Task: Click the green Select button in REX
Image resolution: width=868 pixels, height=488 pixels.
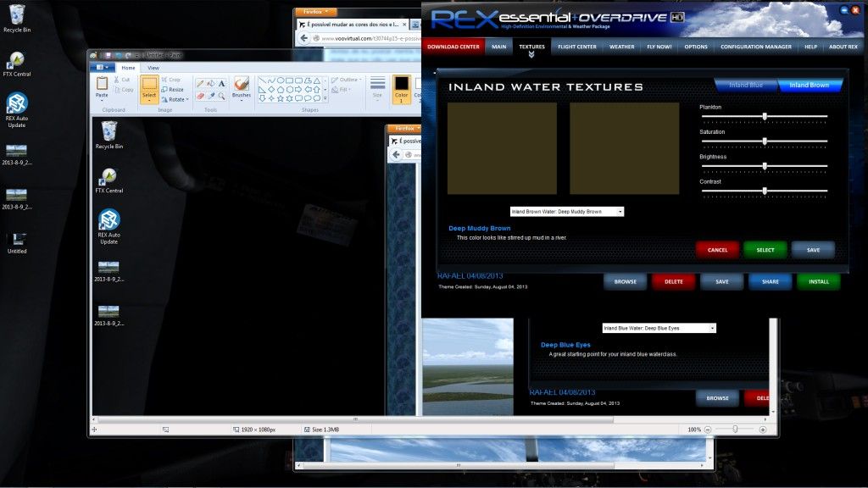Action: click(765, 250)
